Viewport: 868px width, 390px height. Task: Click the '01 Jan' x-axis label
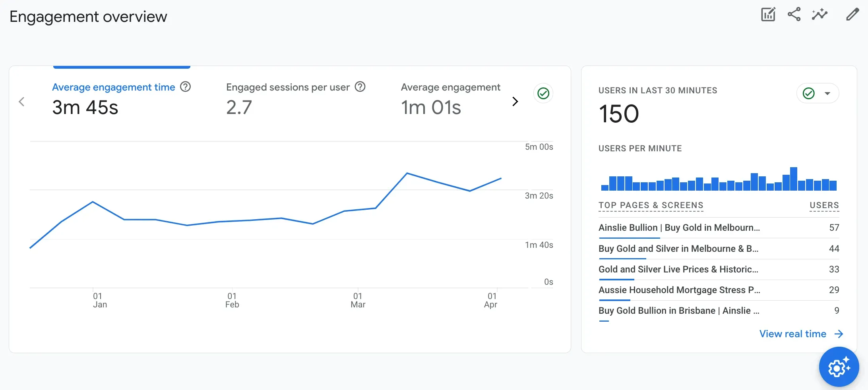click(100, 300)
